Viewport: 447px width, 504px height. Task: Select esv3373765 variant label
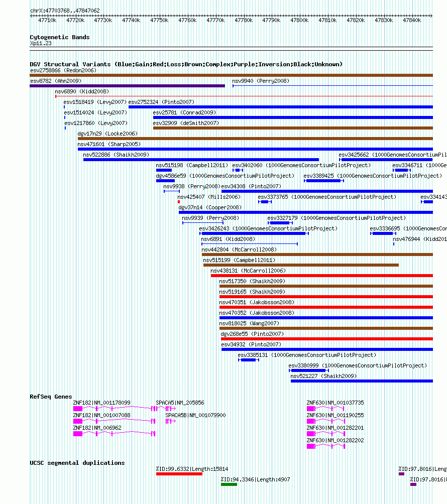pyautogui.click(x=327, y=197)
